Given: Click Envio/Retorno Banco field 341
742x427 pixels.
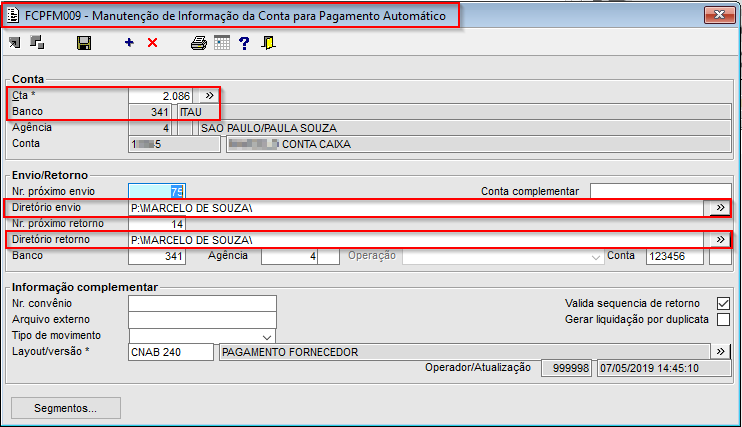Looking at the screenshot, I should 157,256.
